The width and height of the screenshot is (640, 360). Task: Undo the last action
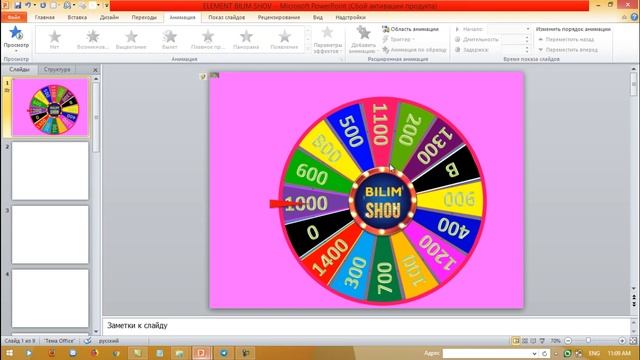(28, 5)
